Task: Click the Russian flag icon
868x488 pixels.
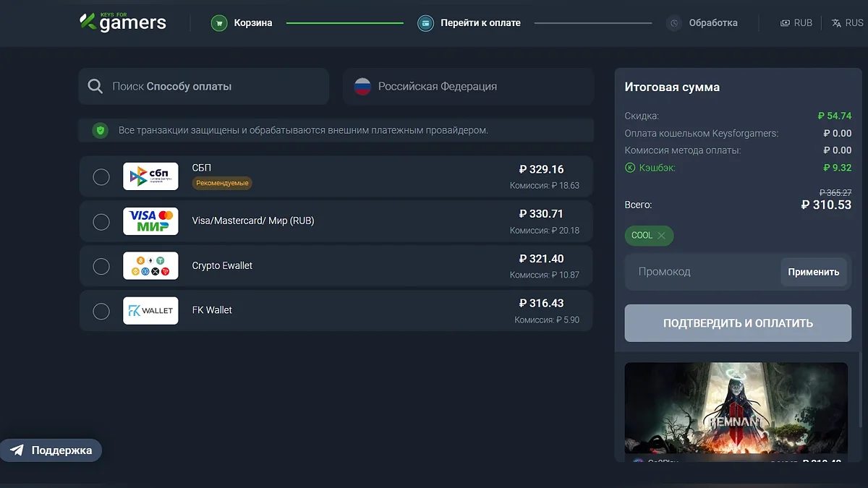Action: tap(362, 87)
